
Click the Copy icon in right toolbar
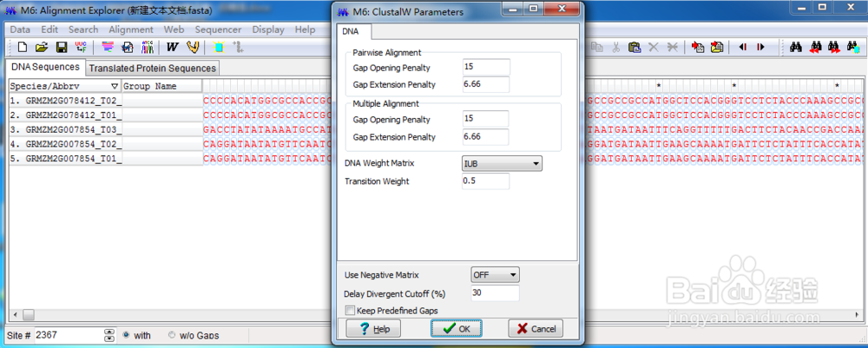pos(597,48)
